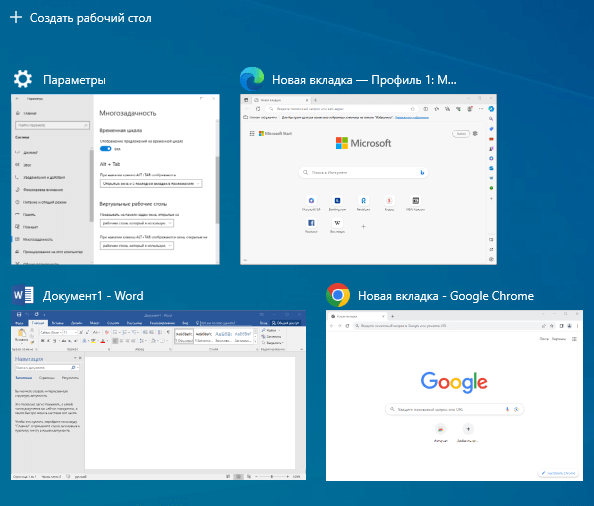Click the Edge page search box
This screenshot has height=506, width=594.
coord(363,172)
